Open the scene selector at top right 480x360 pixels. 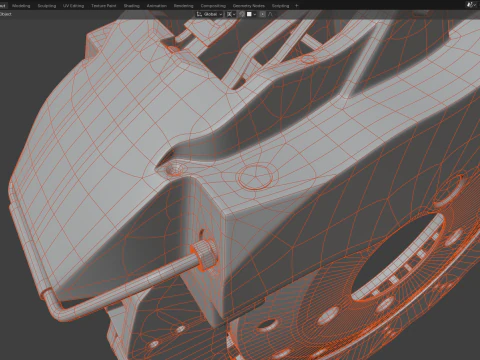(x=472, y=5)
